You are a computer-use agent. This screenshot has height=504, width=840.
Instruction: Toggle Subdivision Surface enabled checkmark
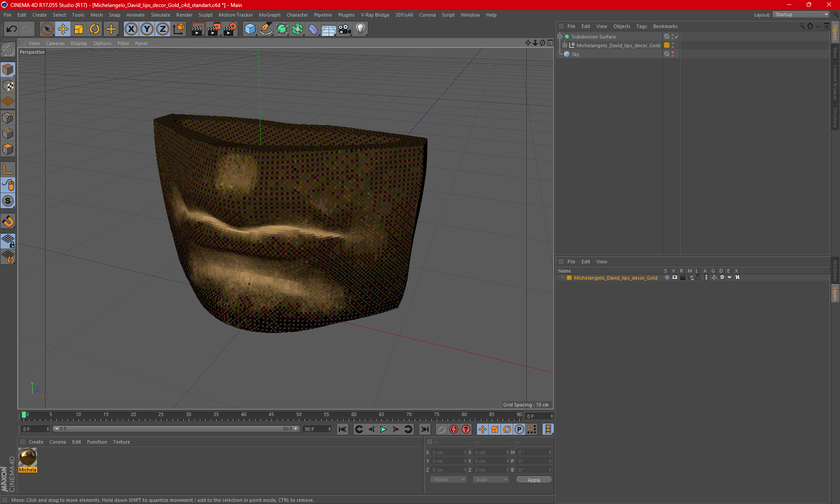coord(676,37)
